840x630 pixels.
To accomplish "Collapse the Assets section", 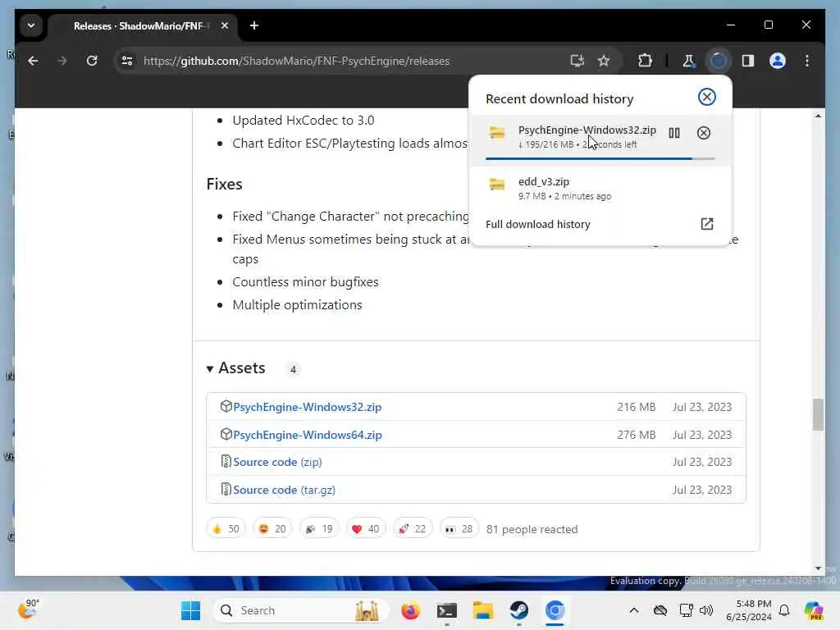I will click(x=236, y=368).
